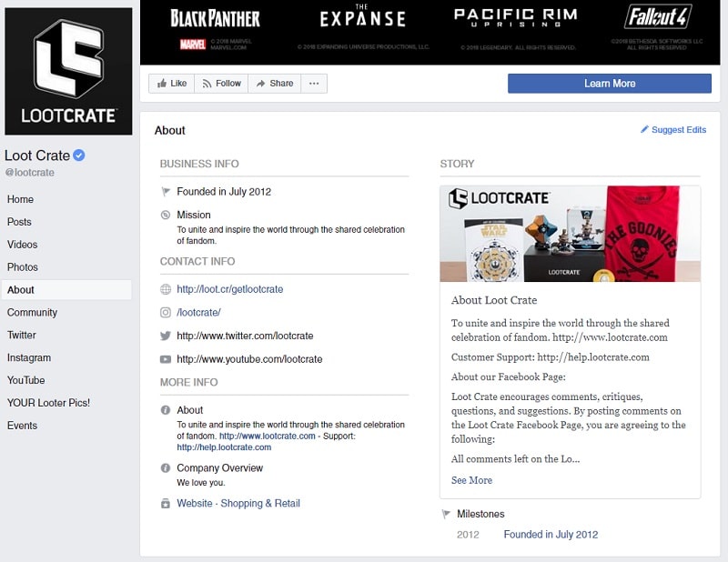Click the twitter.com/lootcrate address text

[245, 336]
